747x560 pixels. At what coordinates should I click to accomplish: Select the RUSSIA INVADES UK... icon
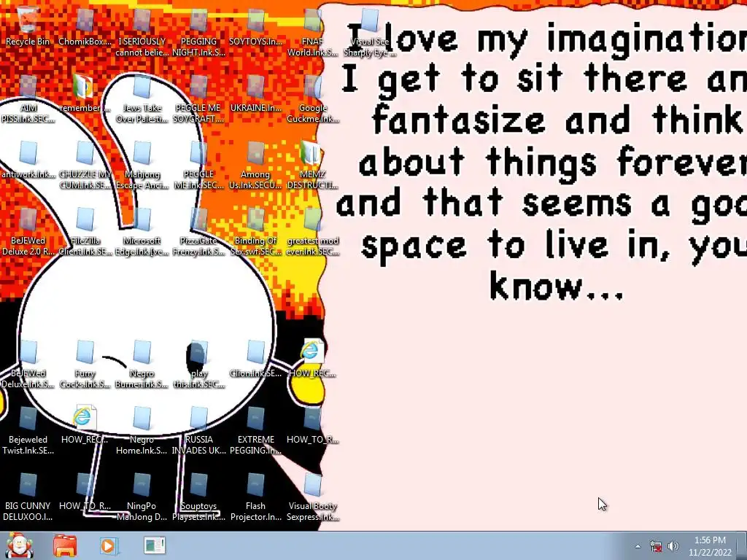pos(198,430)
